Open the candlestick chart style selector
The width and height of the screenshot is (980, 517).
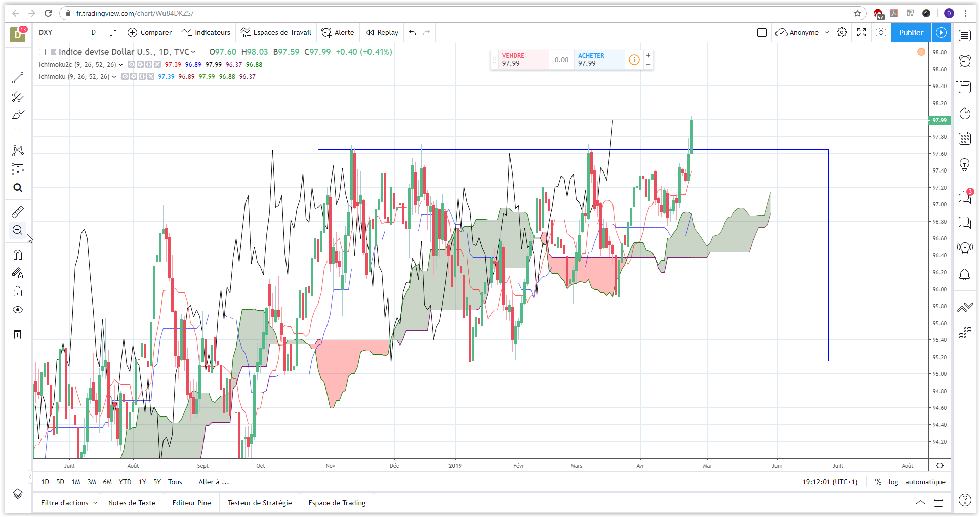(x=113, y=32)
